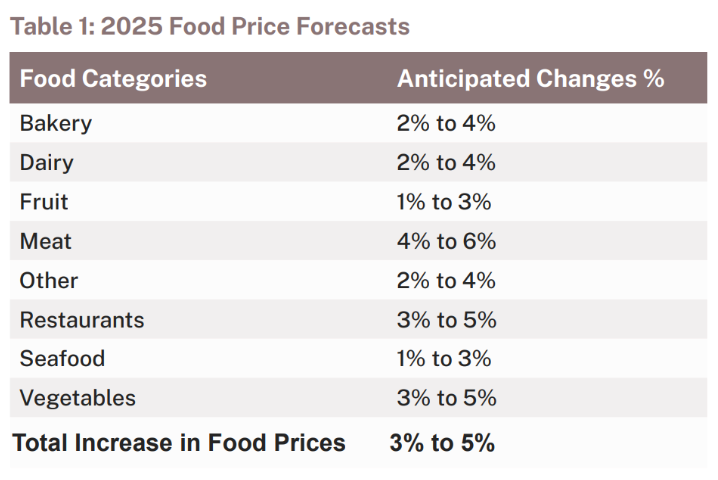Viewport: 718px width, 480px height.
Task: Select the anticipated change value for Bakery
Action: (x=446, y=124)
